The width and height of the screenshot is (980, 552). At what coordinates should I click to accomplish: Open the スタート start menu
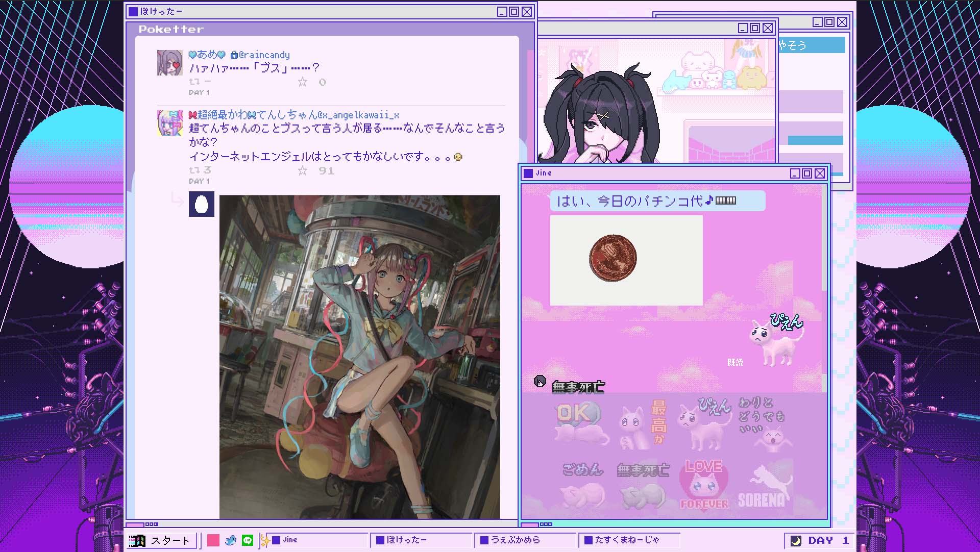click(162, 540)
